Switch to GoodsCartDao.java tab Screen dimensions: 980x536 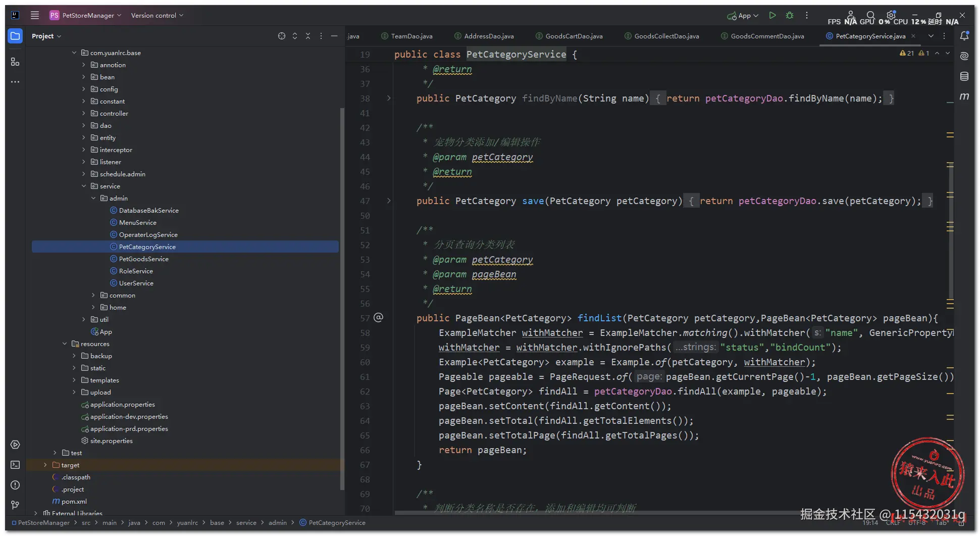pyautogui.click(x=569, y=36)
